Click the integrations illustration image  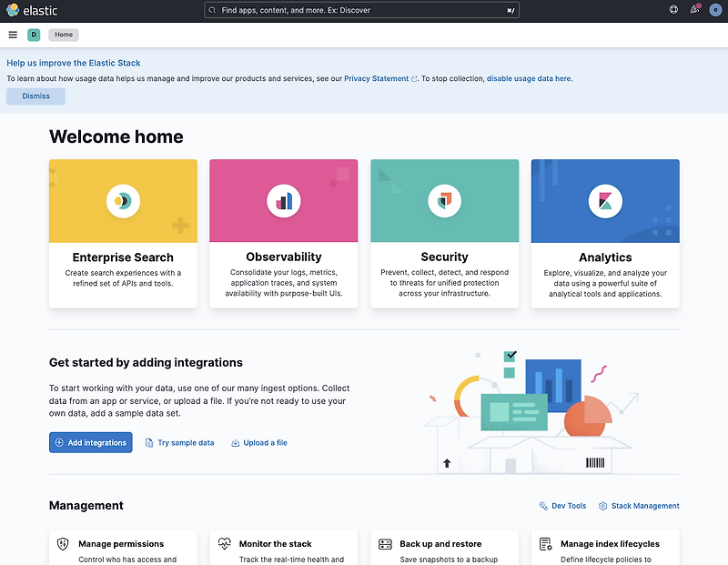click(x=531, y=412)
